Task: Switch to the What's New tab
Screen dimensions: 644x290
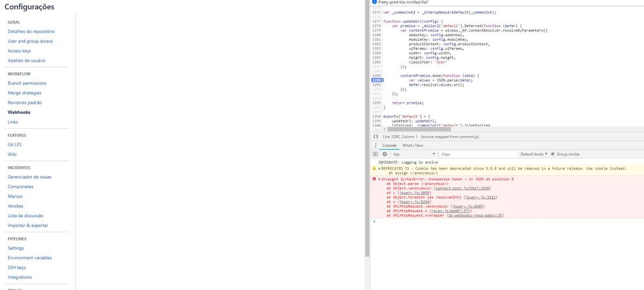Action: (x=413, y=146)
